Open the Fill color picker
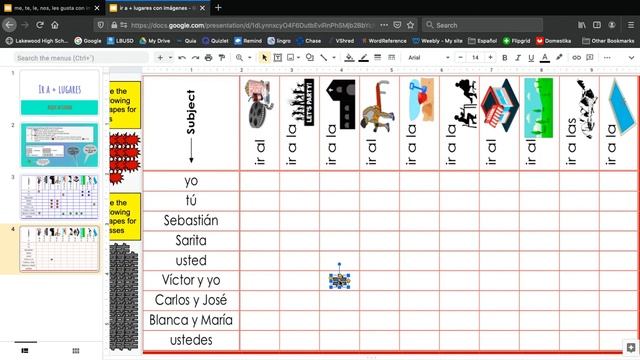Viewport: 640px width, 360px height. point(349,58)
